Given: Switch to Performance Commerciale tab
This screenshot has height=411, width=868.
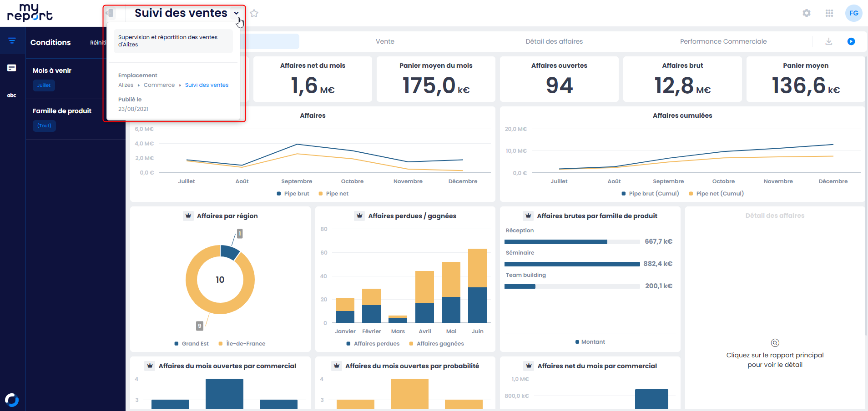Looking at the screenshot, I should [723, 41].
